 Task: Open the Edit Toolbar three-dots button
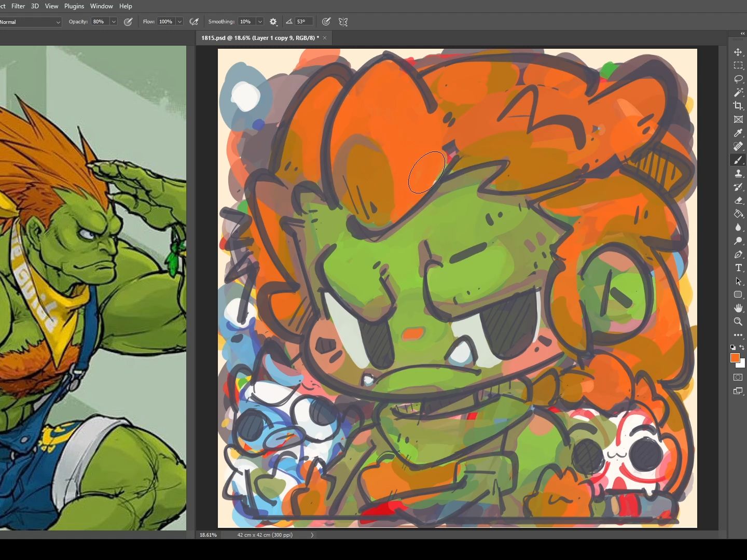click(x=738, y=335)
